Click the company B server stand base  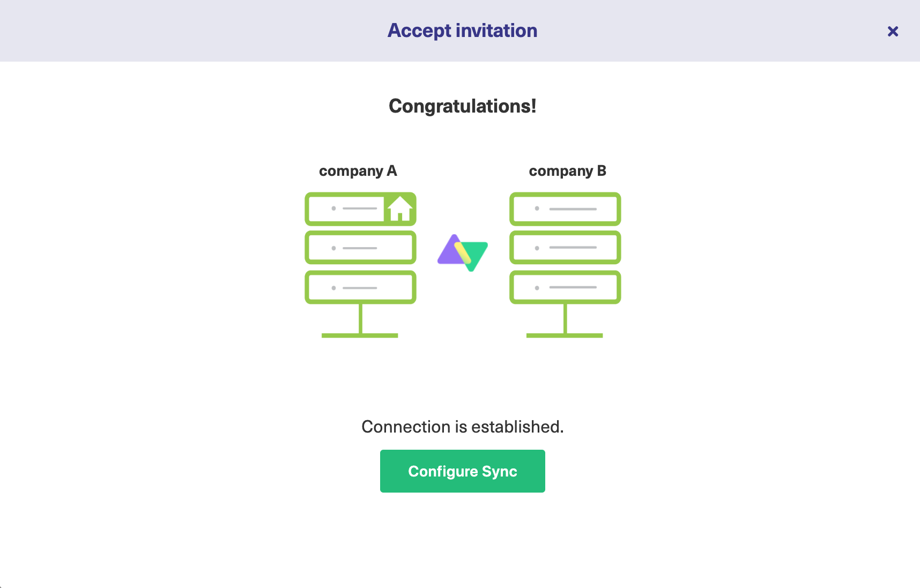pos(565,336)
